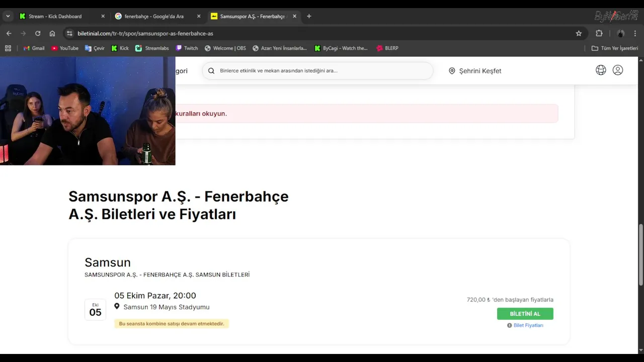Open the ByCagi - Watch the bookmark
Viewport: 644px width, 362px height.
click(x=341, y=48)
